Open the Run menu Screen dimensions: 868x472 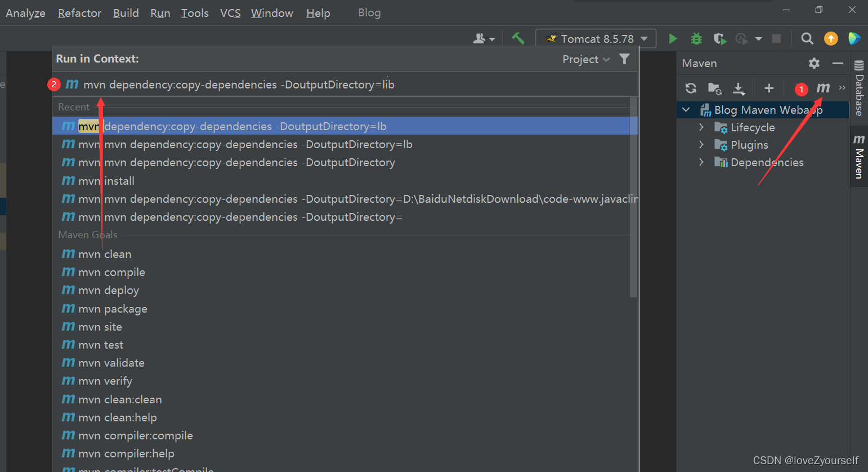click(160, 13)
